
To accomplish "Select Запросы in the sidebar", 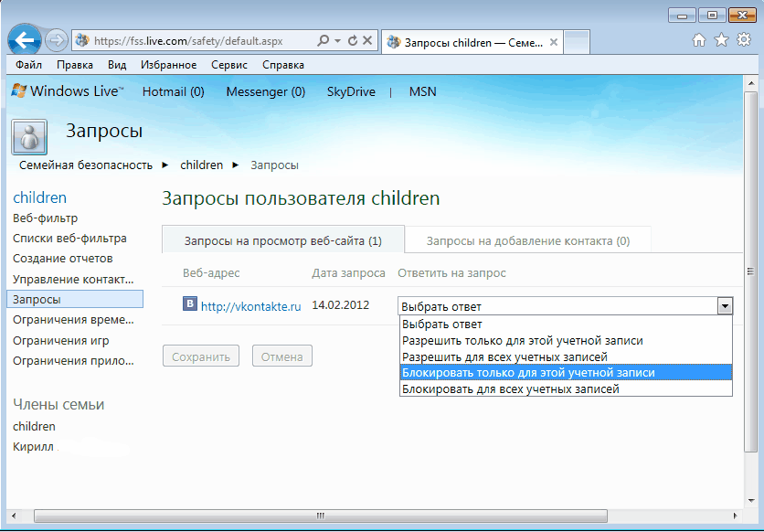I will click(x=75, y=299).
